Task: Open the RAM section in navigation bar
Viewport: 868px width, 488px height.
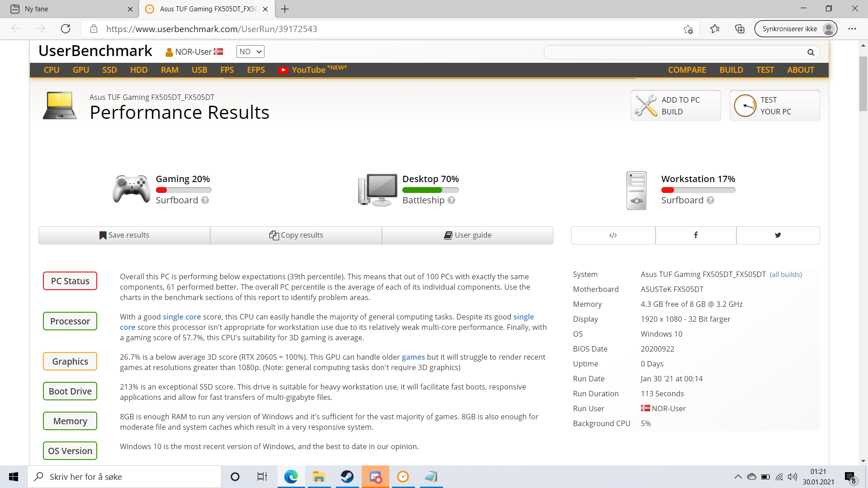Action: tap(170, 70)
